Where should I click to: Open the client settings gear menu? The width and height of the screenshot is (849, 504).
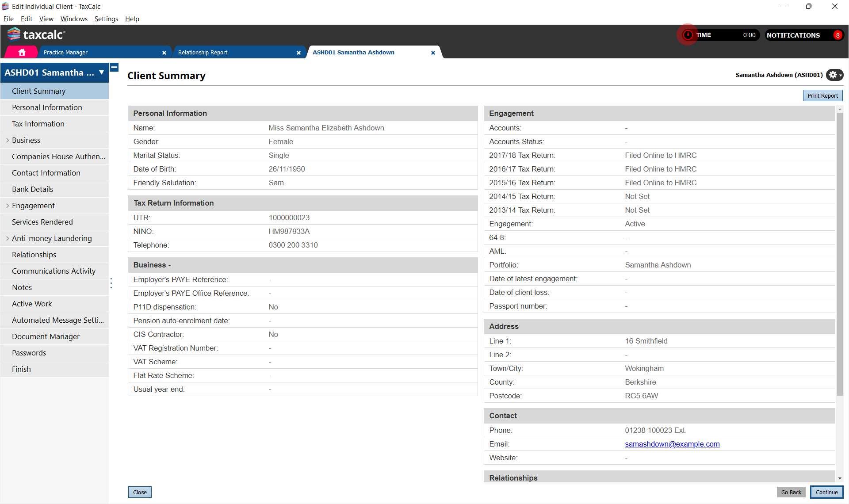point(834,75)
